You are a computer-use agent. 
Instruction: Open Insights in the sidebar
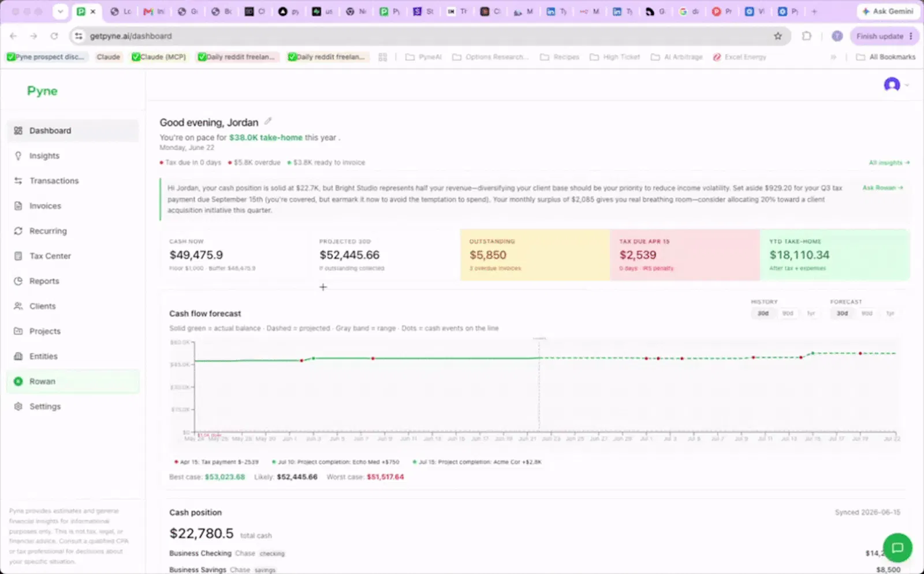(73, 156)
